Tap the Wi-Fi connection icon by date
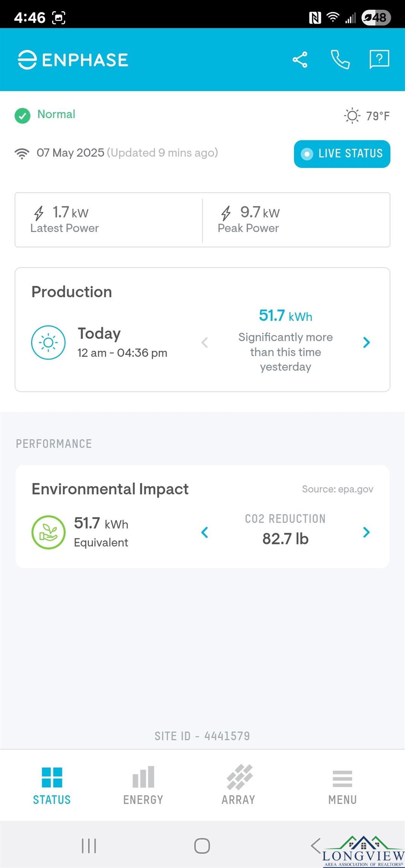The height and width of the screenshot is (868, 405). (x=22, y=153)
